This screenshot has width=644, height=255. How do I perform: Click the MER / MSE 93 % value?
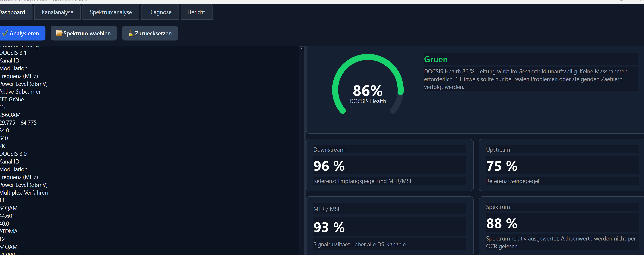[x=329, y=227]
